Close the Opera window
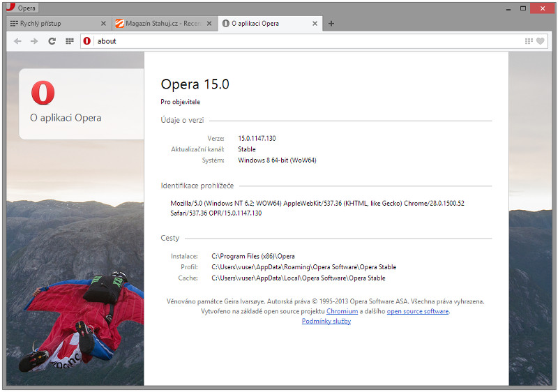 pyautogui.click(x=543, y=8)
